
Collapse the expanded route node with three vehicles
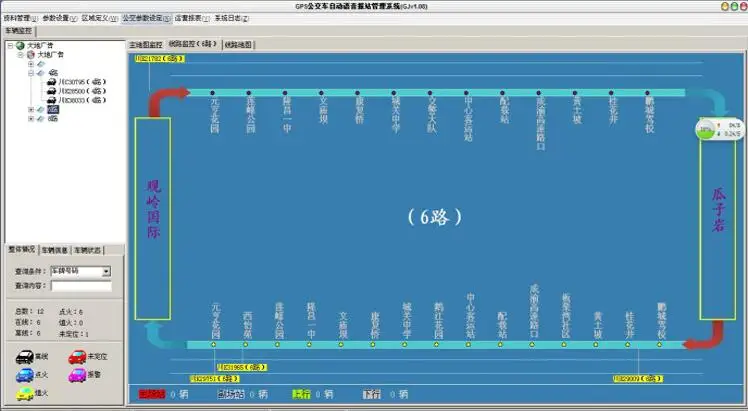tap(31, 73)
